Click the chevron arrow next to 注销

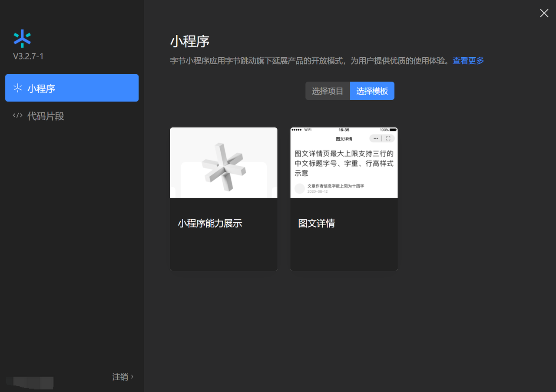point(132,376)
